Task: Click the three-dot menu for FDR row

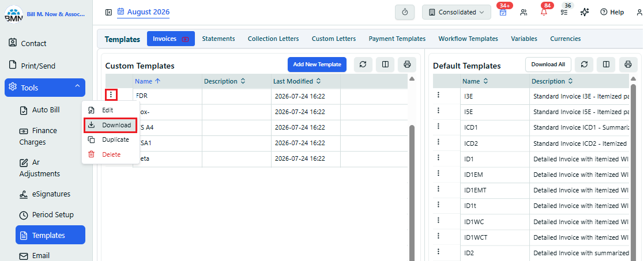Action: coord(111,95)
